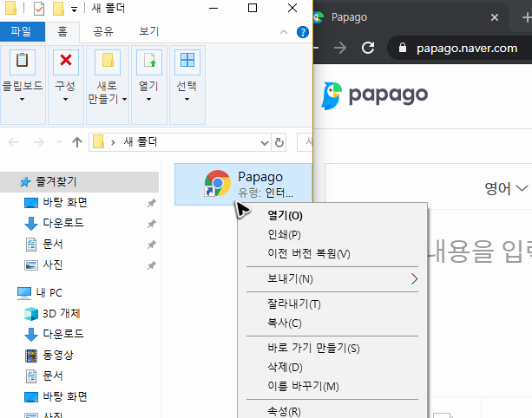Click Chrome's forward arrow button
The image size is (532, 418).
(340, 49)
